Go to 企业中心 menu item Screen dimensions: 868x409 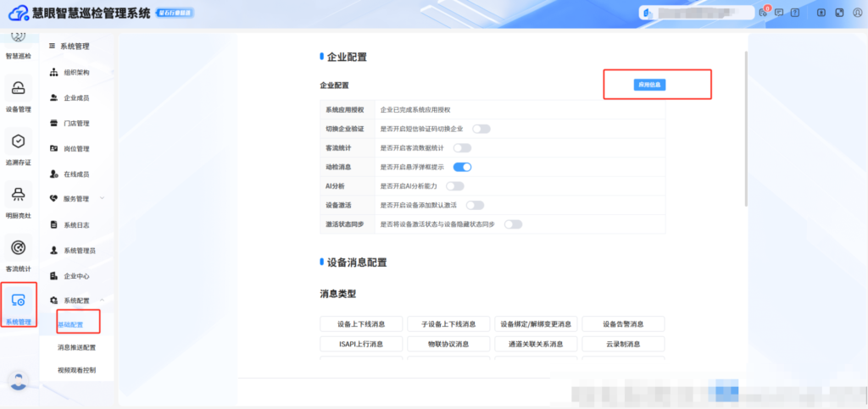tap(76, 276)
